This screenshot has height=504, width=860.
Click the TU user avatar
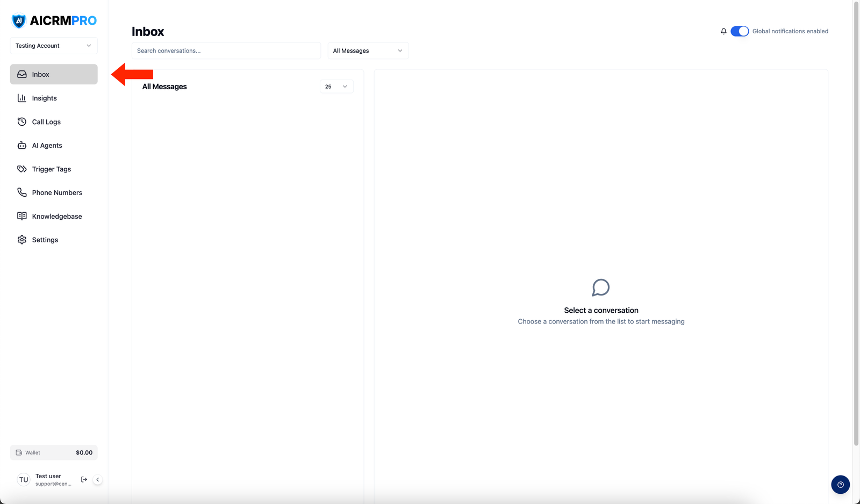pyautogui.click(x=24, y=480)
